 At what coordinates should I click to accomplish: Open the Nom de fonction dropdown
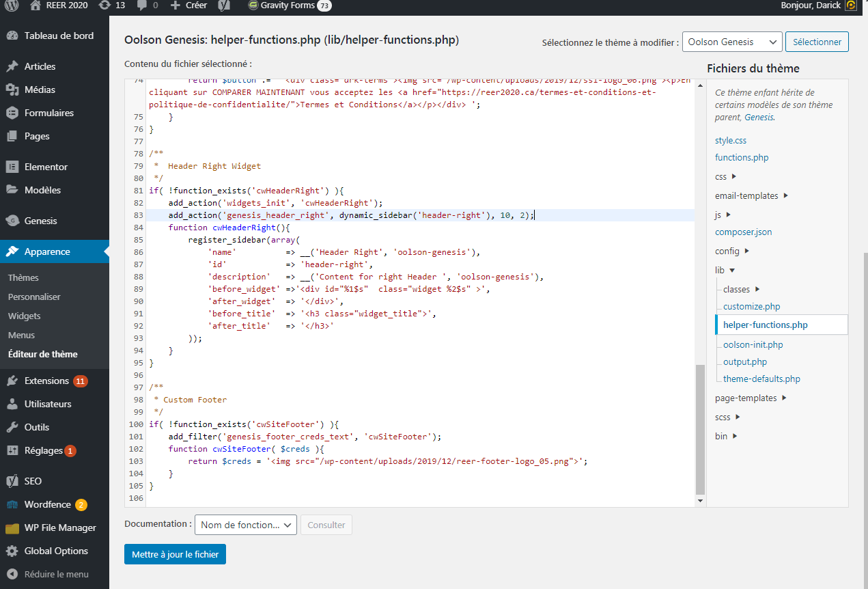pos(246,525)
